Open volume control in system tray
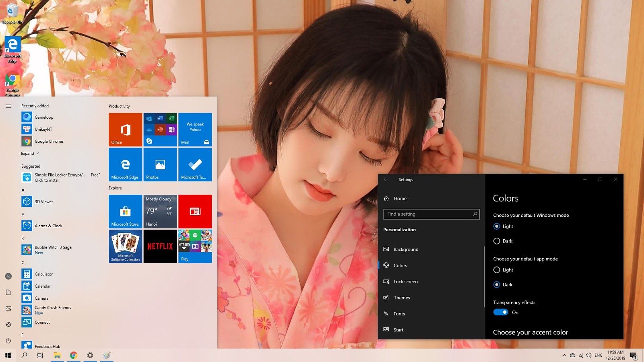 pos(589,355)
